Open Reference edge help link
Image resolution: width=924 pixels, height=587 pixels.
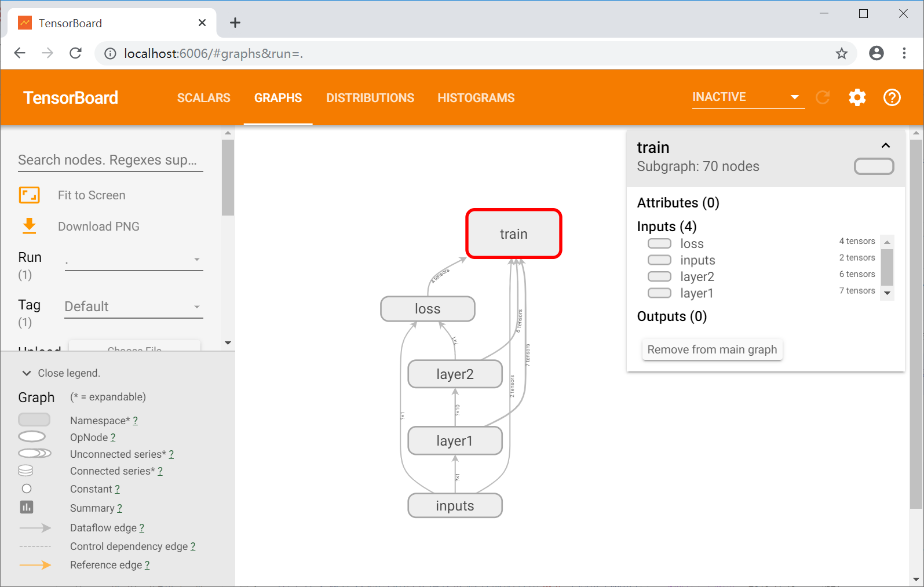point(147,565)
